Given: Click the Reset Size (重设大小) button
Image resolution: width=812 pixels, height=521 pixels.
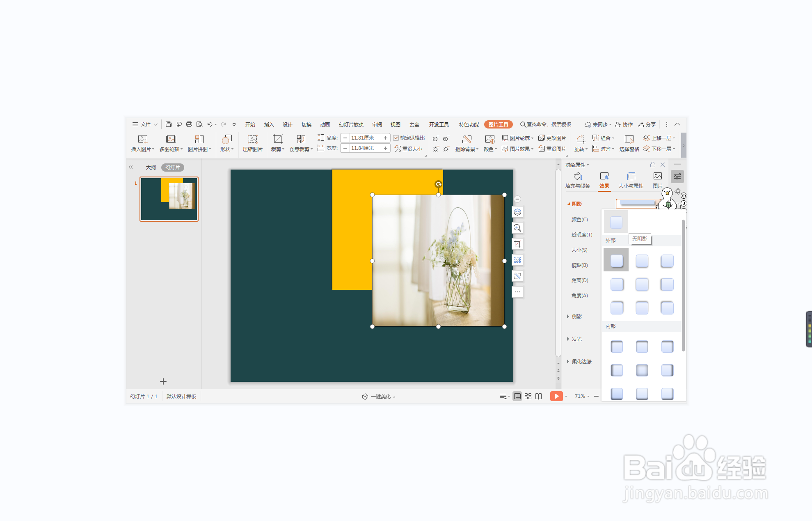Looking at the screenshot, I should [x=408, y=149].
